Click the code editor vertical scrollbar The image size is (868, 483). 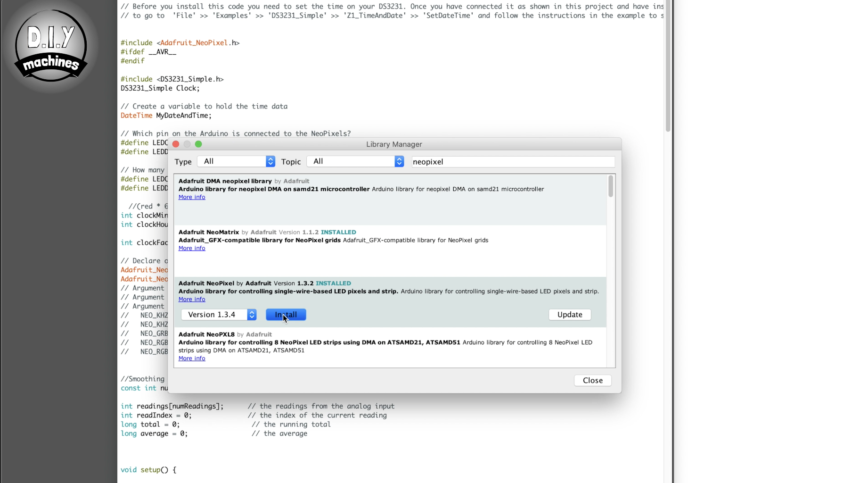(668, 66)
